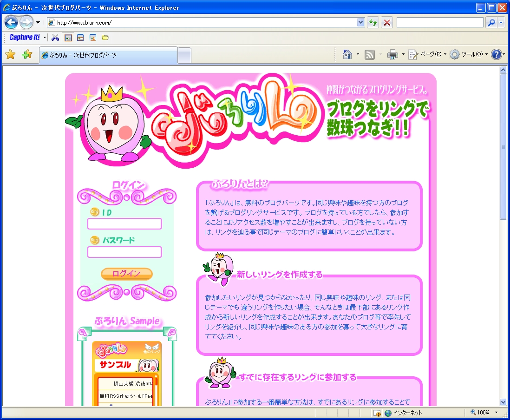Click the browser search box
The width and height of the screenshot is (510, 420).
pos(440,22)
